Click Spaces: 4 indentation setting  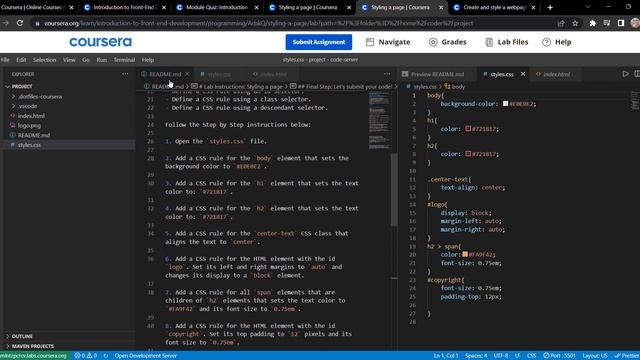[476, 356]
